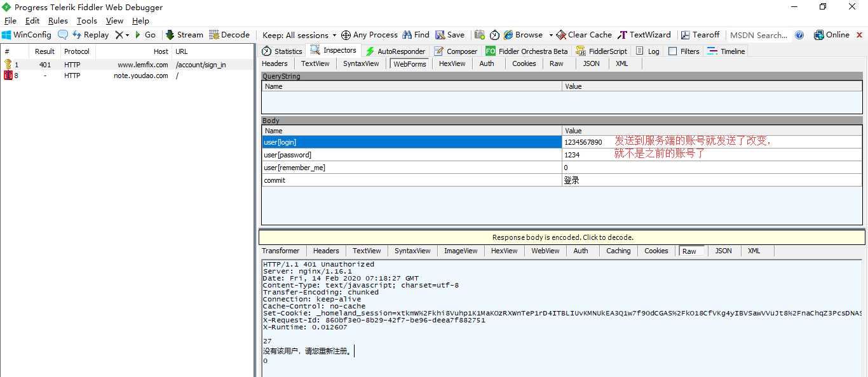
Task: Click the commit row name cell
Action: [x=412, y=180]
